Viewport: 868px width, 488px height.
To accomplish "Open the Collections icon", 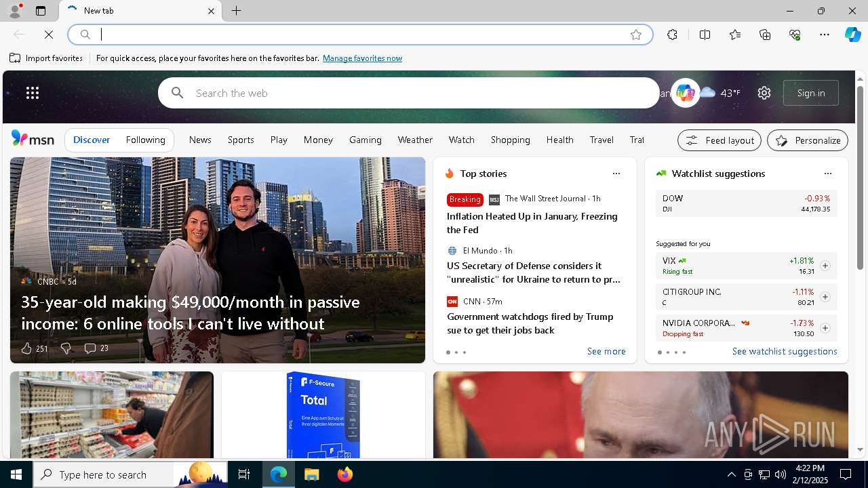I will pyautogui.click(x=765, y=35).
